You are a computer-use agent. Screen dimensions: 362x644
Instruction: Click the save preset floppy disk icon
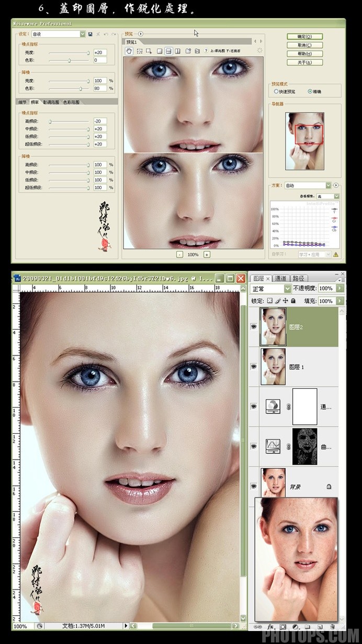90,34
